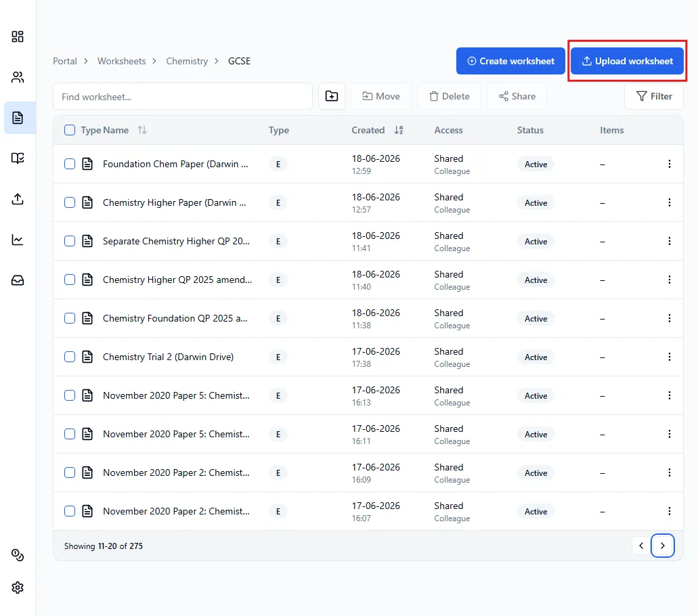The height and width of the screenshot is (616, 698).
Task: Click the Upload worksheet button
Action: (627, 61)
